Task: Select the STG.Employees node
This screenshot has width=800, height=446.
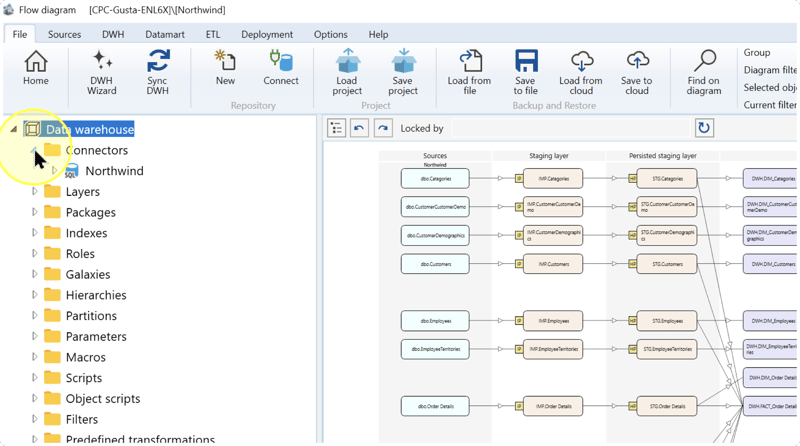Action: [x=667, y=321]
